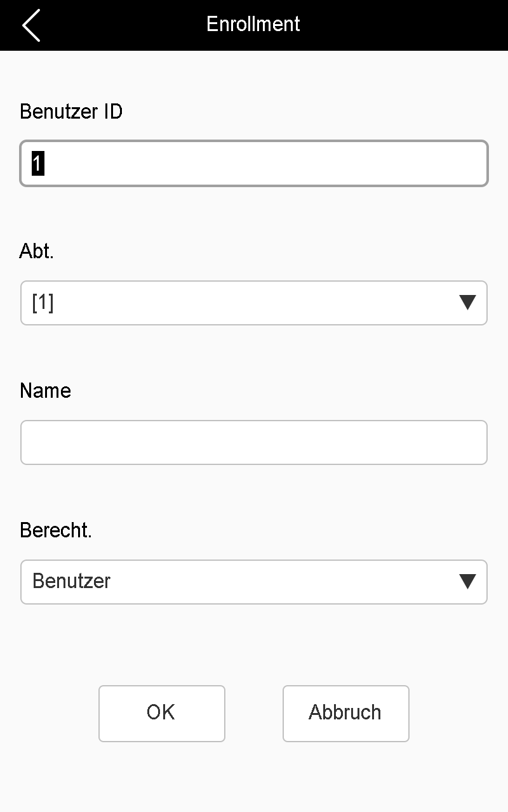The width and height of the screenshot is (508, 812).
Task: Click the Enrollment title in header
Action: (253, 24)
